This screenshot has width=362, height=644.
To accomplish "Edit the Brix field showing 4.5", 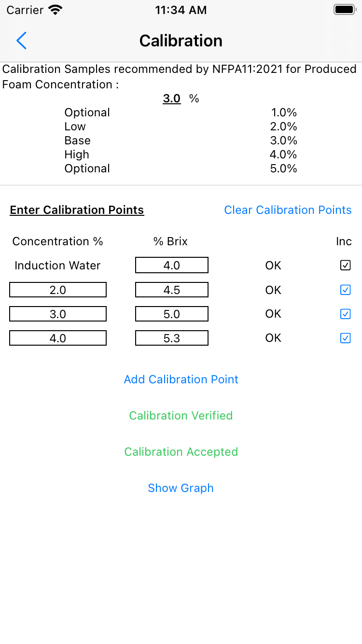I will tap(172, 290).
